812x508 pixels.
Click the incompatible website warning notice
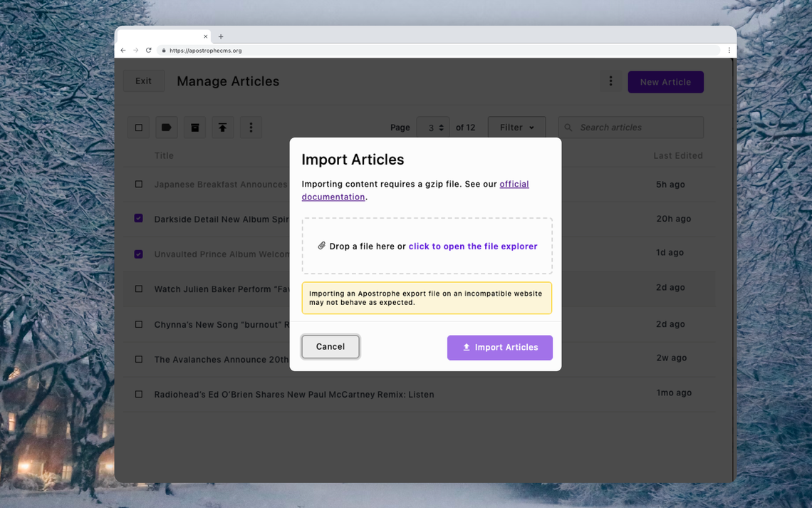click(x=427, y=298)
